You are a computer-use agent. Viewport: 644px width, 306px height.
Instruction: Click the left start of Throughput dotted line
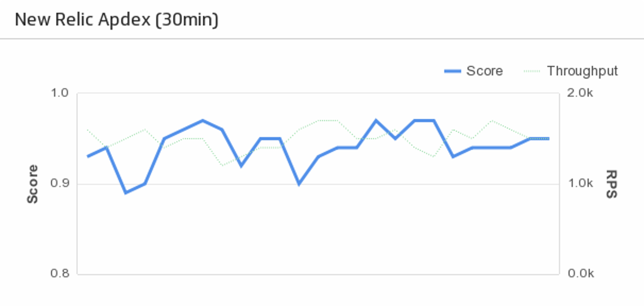(x=88, y=130)
